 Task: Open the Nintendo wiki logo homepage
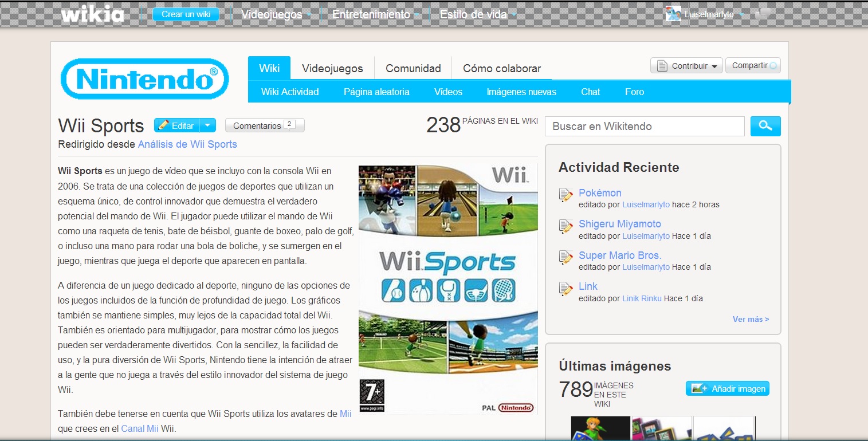click(x=144, y=79)
